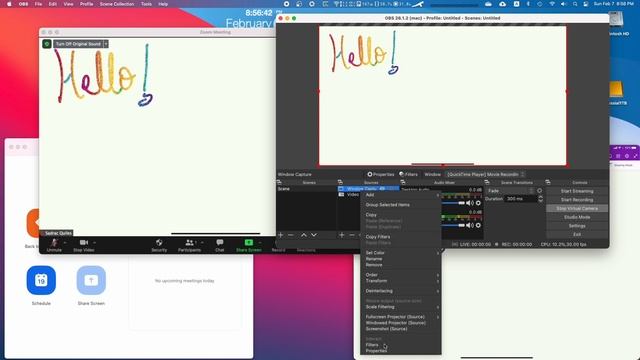Click the green Share Screen button
Screen dimensions: 640x360
coord(249,245)
